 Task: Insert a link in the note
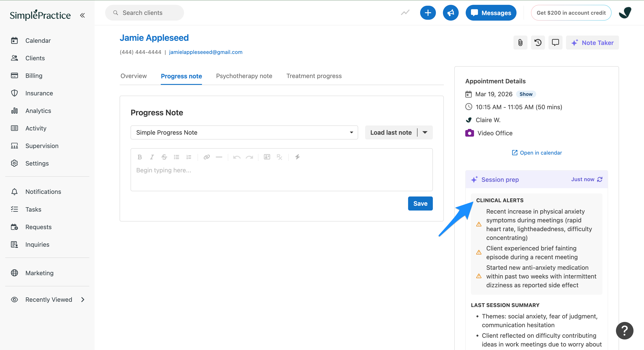pyautogui.click(x=207, y=157)
